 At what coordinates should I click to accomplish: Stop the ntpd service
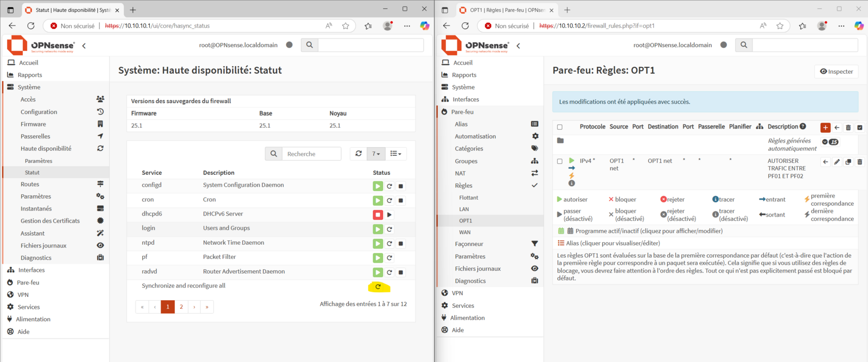pyautogui.click(x=401, y=244)
